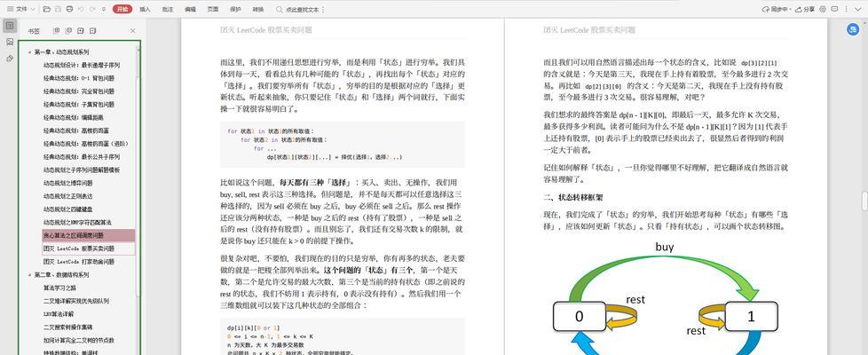Open the 文件 hamburger menu
The height and width of the screenshot is (355, 868).
pos(17,10)
